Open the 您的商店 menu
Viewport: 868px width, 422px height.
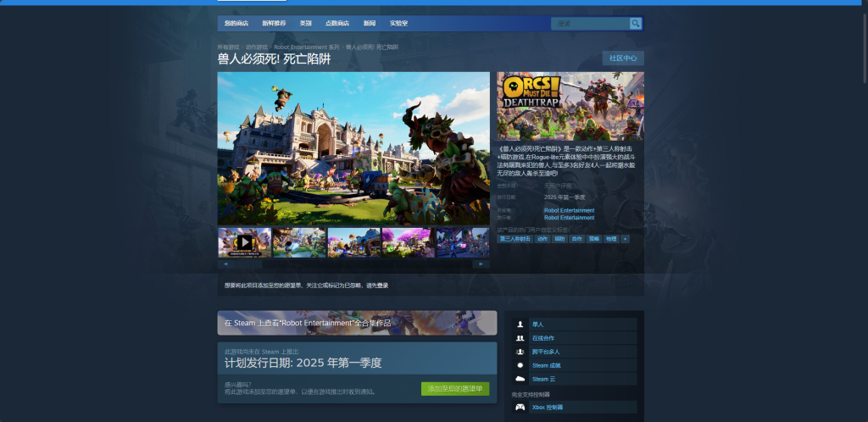[x=236, y=23]
